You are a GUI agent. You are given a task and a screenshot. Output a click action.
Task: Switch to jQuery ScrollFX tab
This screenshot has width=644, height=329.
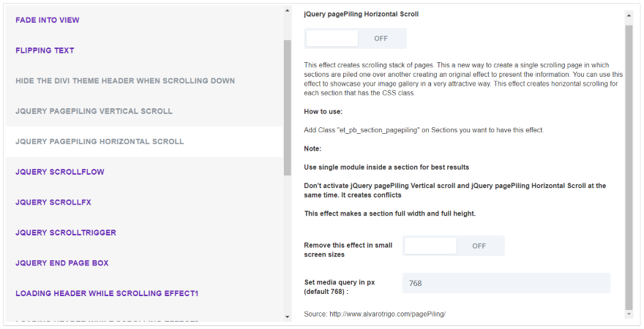click(53, 202)
